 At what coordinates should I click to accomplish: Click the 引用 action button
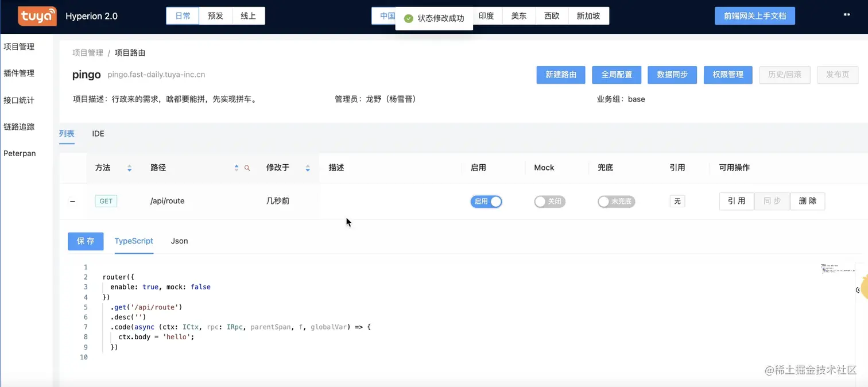[737, 201]
